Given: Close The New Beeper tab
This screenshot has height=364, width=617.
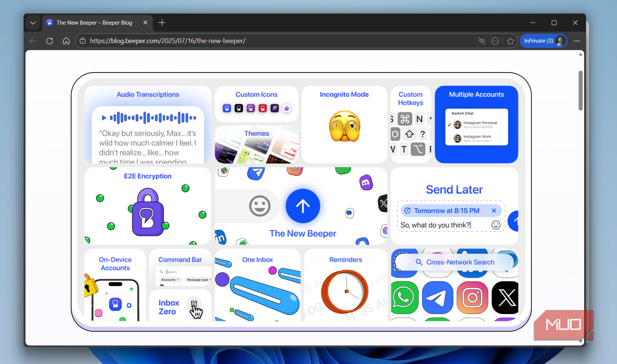Looking at the screenshot, I should click(145, 23).
